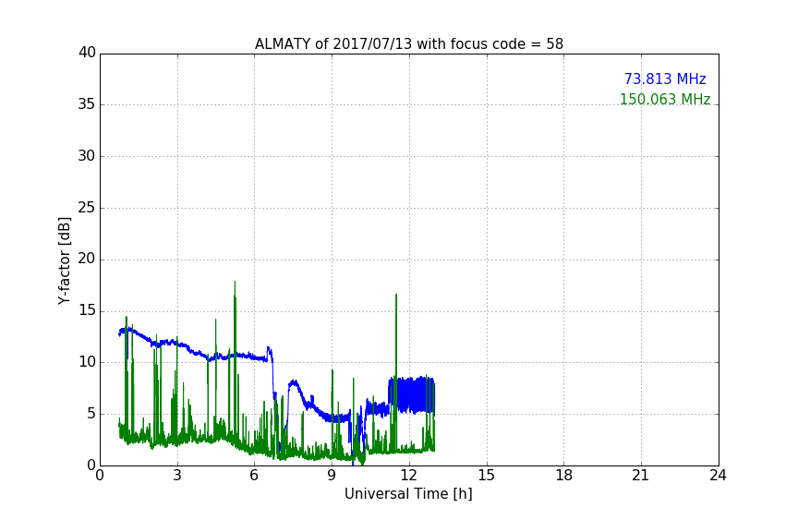
Task: Click the x-axis tick label 24
Action: [x=718, y=476]
